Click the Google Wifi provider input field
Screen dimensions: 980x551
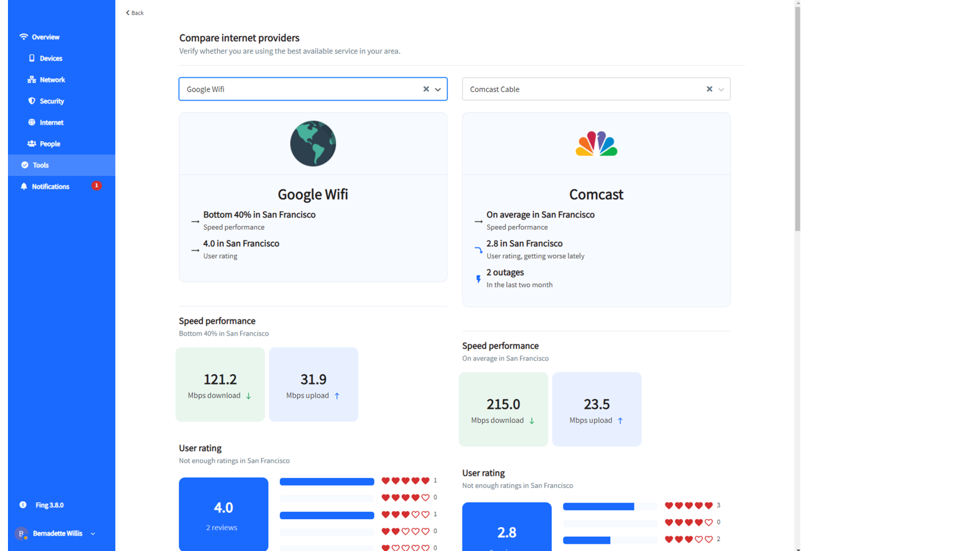[313, 89]
